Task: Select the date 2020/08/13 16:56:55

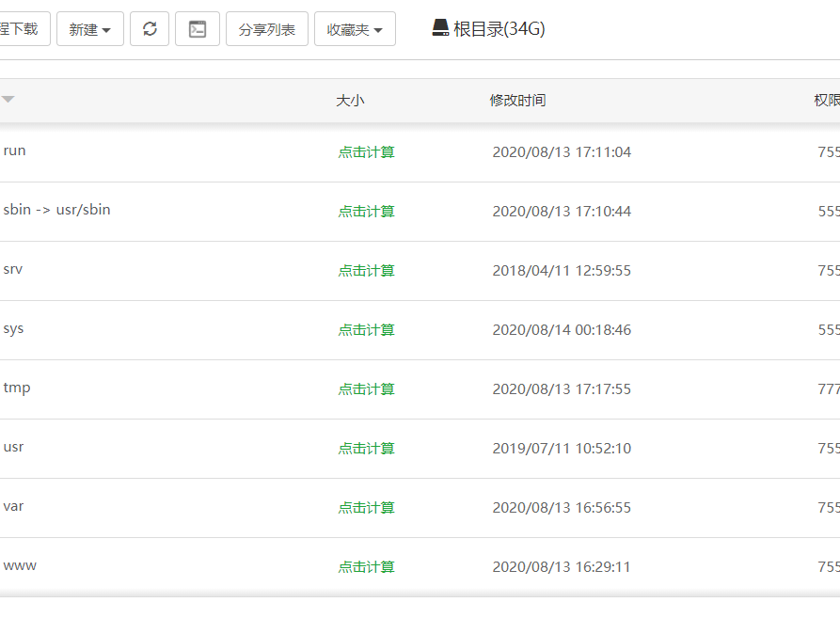Action: point(562,508)
